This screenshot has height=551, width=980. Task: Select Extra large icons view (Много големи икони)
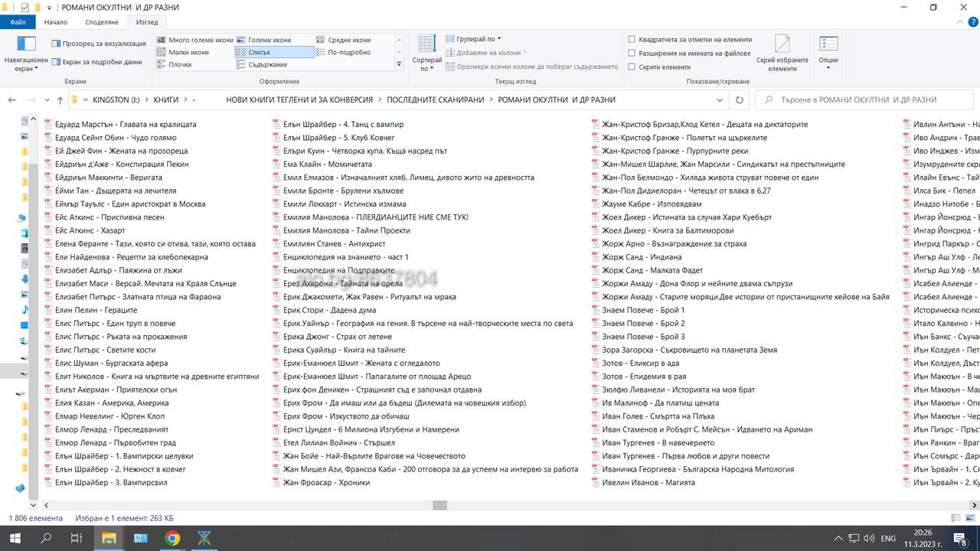point(195,40)
